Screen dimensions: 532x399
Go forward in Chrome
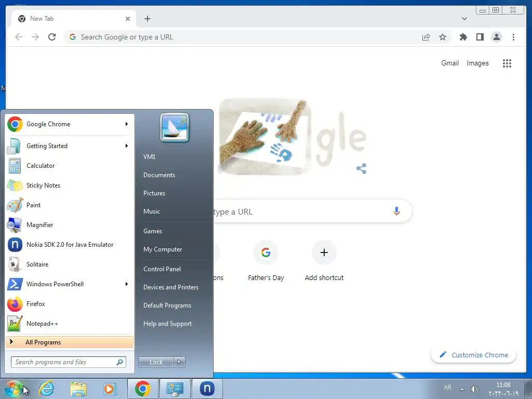click(x=35, y=37)
